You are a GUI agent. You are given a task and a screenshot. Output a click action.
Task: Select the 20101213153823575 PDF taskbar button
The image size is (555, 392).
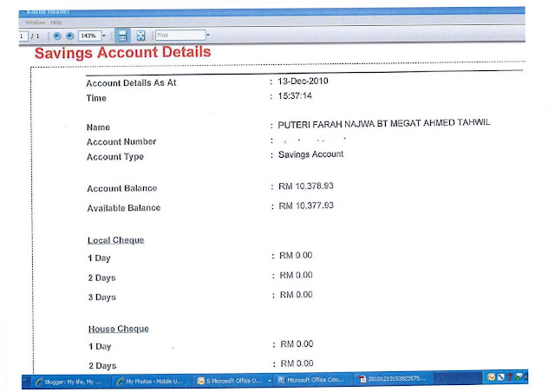coord(392,379)
